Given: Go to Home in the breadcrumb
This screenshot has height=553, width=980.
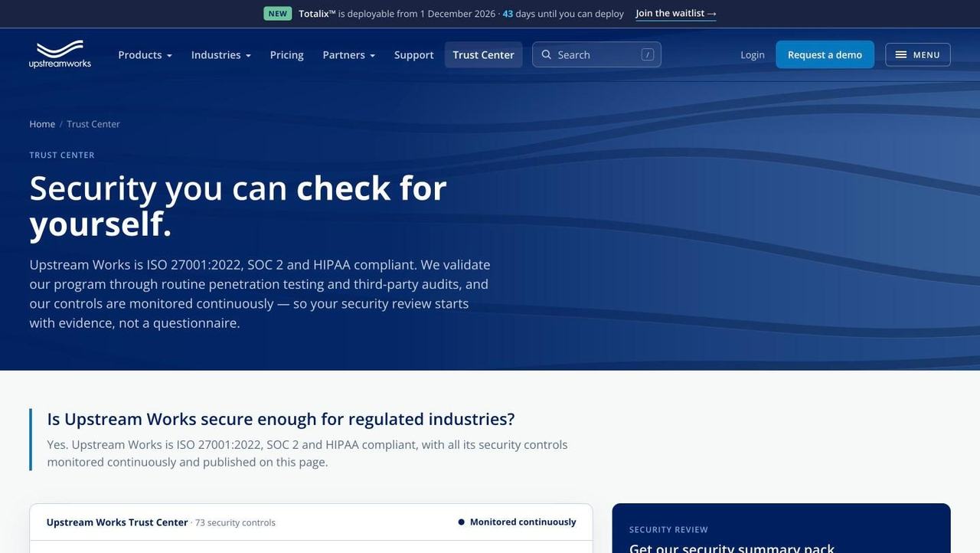Looking at the screenshot, I should 42,124.
